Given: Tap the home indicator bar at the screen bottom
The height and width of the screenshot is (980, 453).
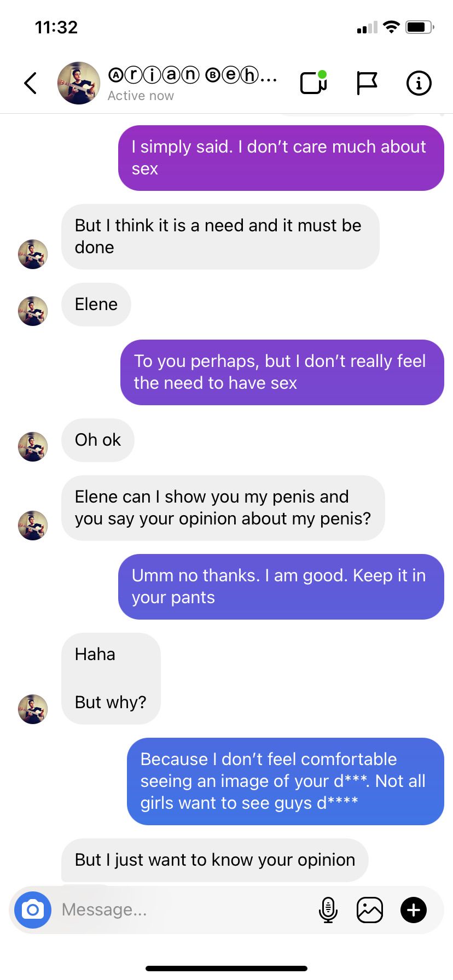Looking at the screenshot, I should pos(226,968).
